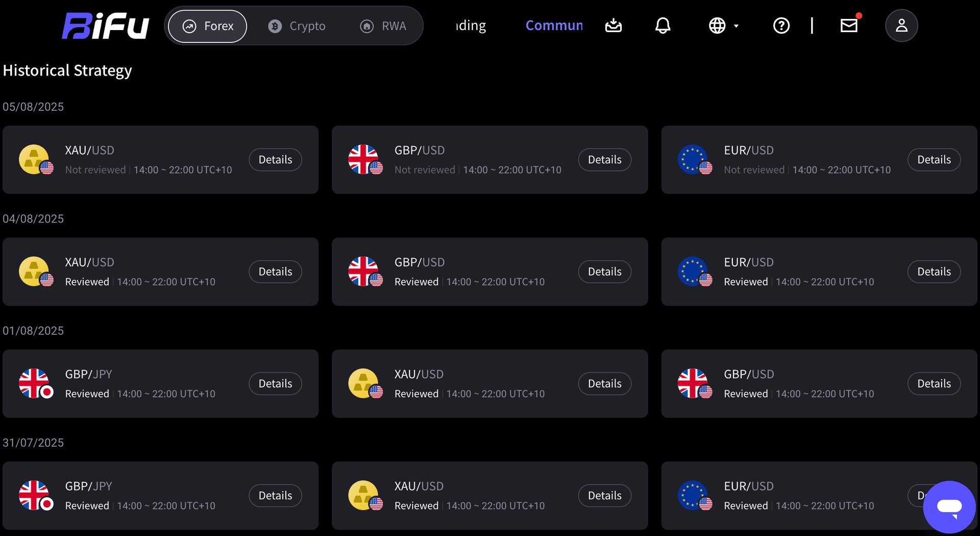This screenshot has height=536, width=980.
Task: Click the globe language icon
Action: 717,26
